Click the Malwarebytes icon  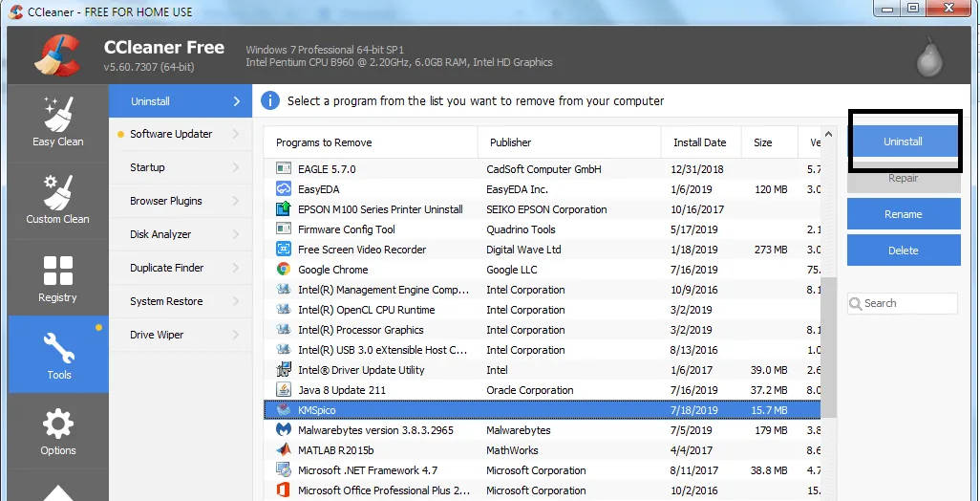coord(284,430)
